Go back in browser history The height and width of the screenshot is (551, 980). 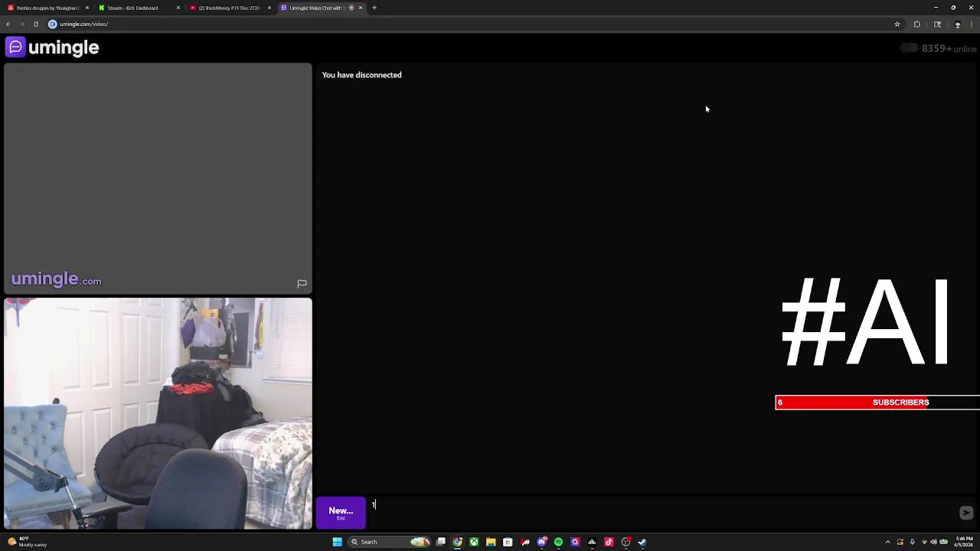point(8,24)
